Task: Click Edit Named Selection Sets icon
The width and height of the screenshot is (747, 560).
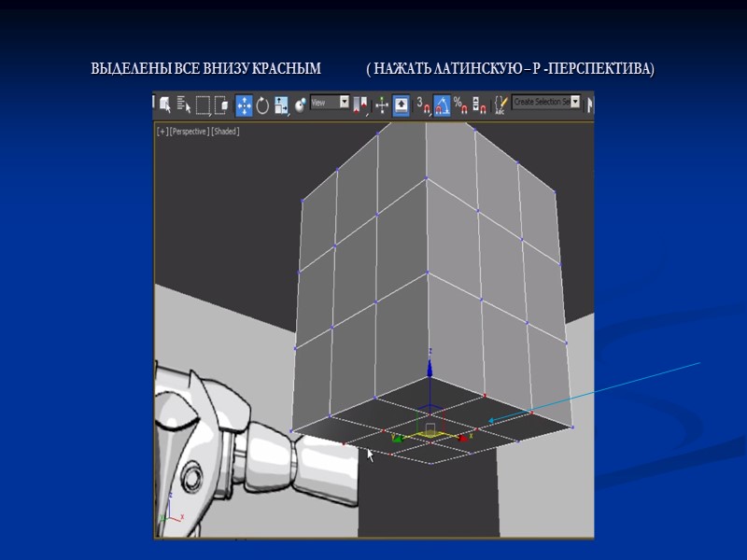Action: click(500, 105)
